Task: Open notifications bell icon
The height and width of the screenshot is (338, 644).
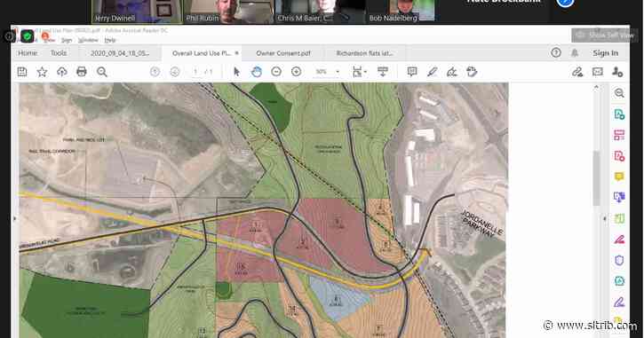Action: tap(575, 52)
